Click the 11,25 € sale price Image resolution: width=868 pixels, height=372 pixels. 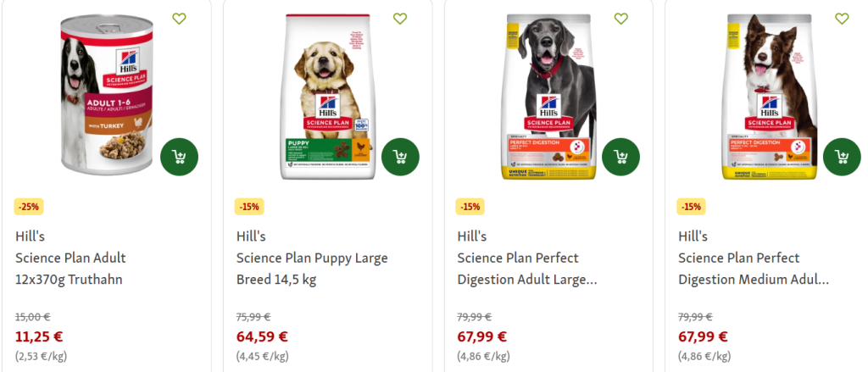click(x=39, y=336)
